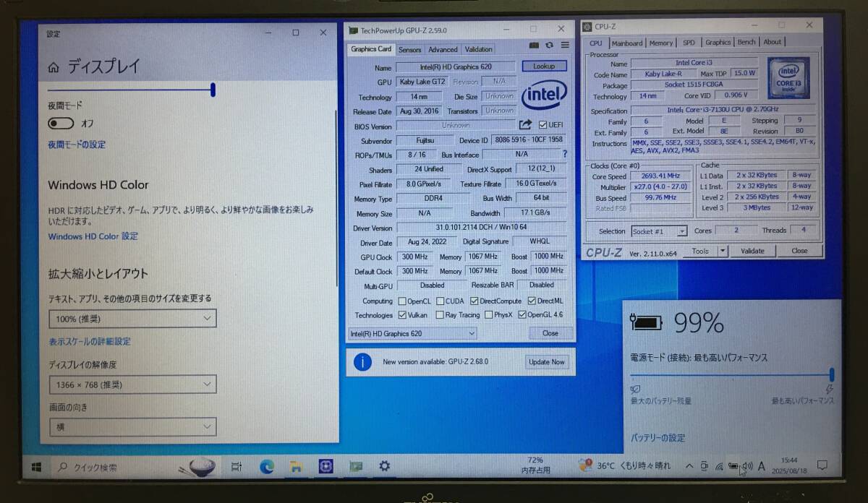The image size is (868, 503).
Task: Open the advanced scaling settings link
Action: pyautogui.click(x=90, y=341)
